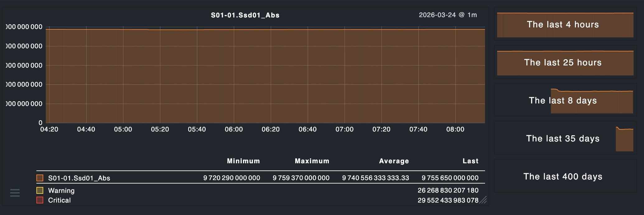
Task: Toggle the yellow Warning legend box
Action: pyautogui.click(x=40, y=190)
